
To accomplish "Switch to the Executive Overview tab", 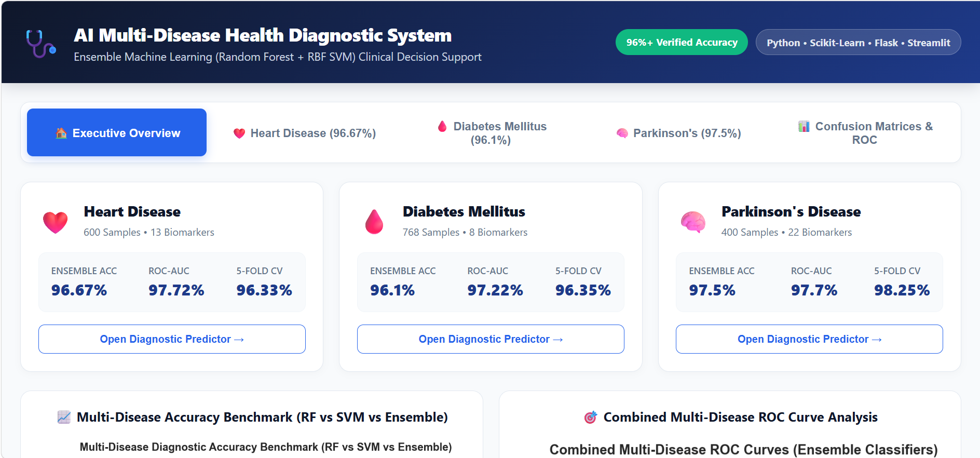I will 117,132.
